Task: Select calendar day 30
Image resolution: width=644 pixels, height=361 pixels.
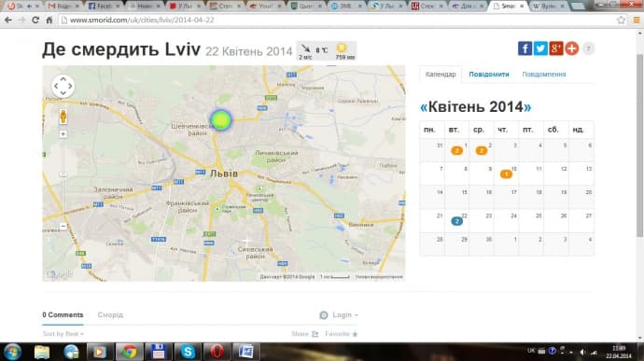Action: tap(482, 244)
